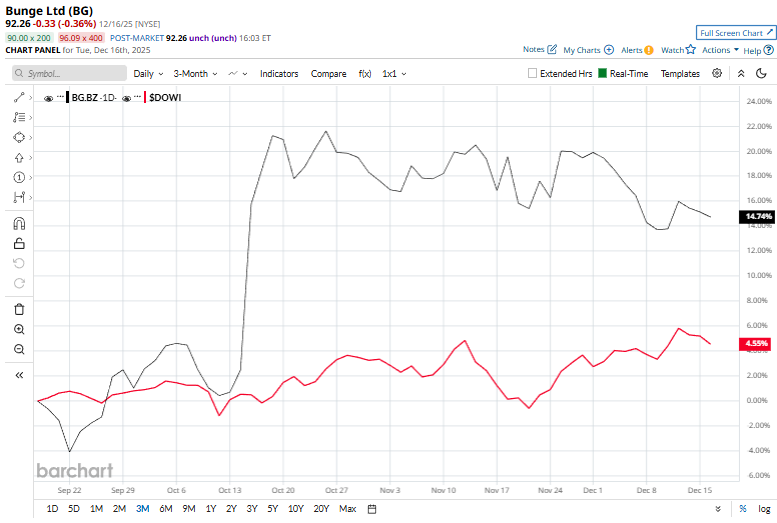This screenshot has width=777, height=523.
Task: Open the Compare menu
Action: [329, 74]
